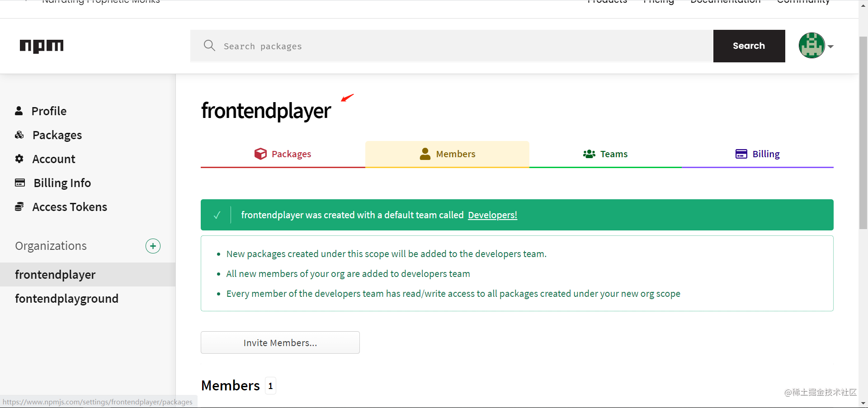868x408 pixels.
Task: Click the Account gear icon
Action: click(19, 159)
